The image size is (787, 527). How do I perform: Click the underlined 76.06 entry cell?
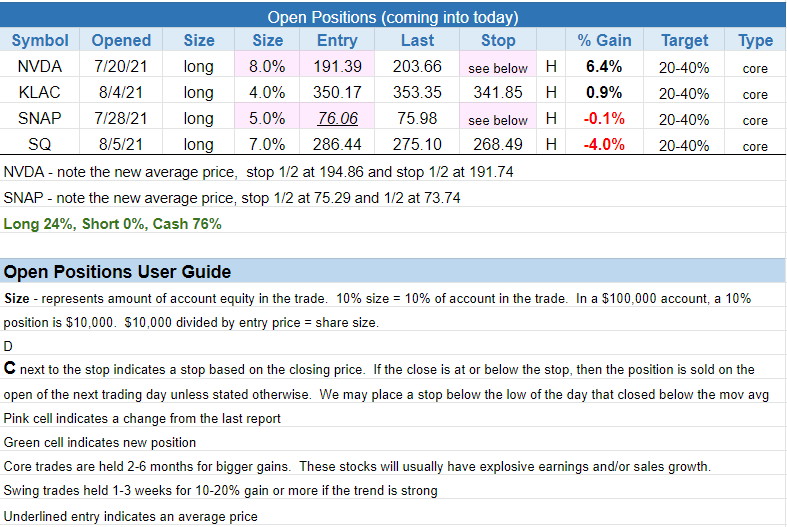(337, 118)
